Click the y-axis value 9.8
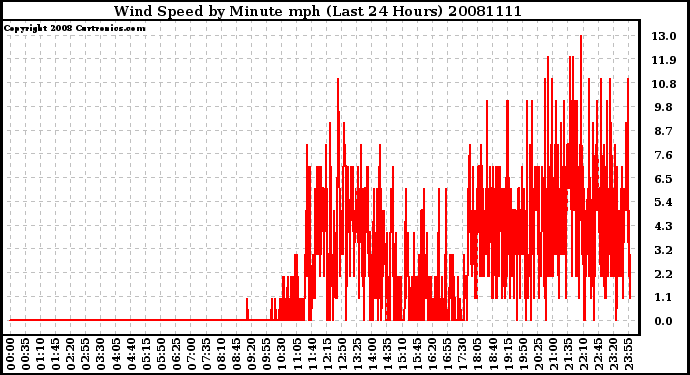This screenshot has height=375, width=690. (664, 107)
